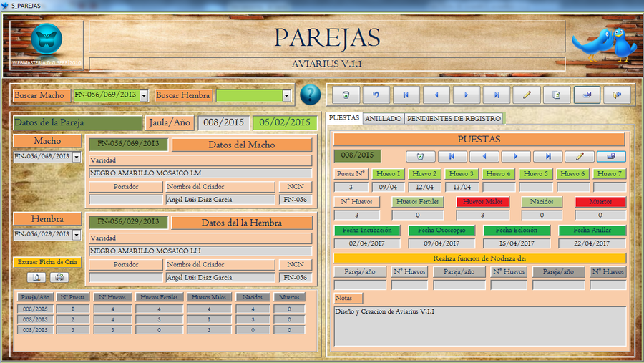The width and height of the screenshot is (644, 363).
Task: Go to first record in main toolbar
Action: coord(406,95)
